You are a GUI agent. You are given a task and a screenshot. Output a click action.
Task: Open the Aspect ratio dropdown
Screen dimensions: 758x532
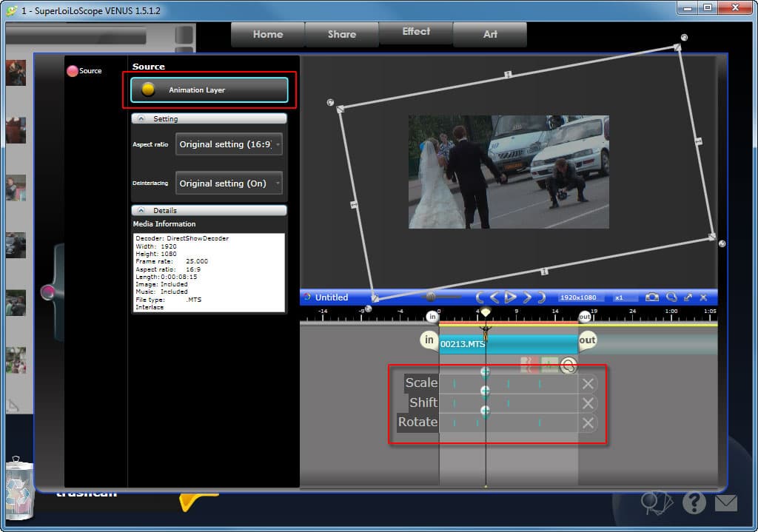click(229, 144)
